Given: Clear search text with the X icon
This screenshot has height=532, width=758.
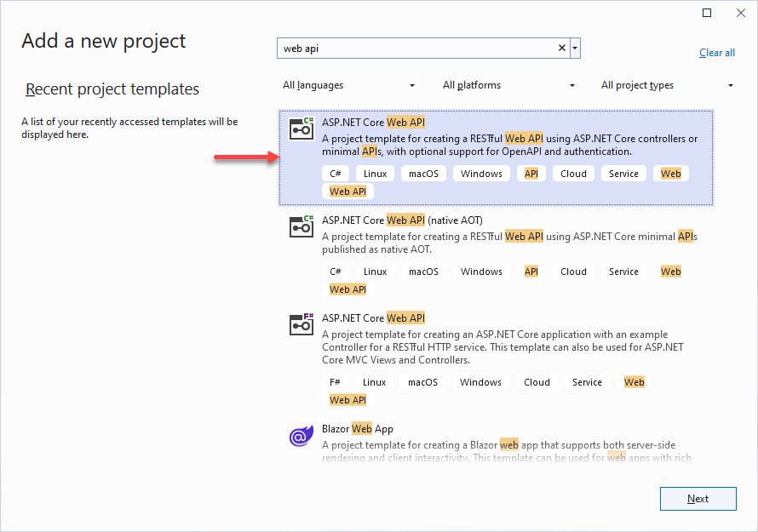Looking at the screenshot, I should tap(562, 49).
